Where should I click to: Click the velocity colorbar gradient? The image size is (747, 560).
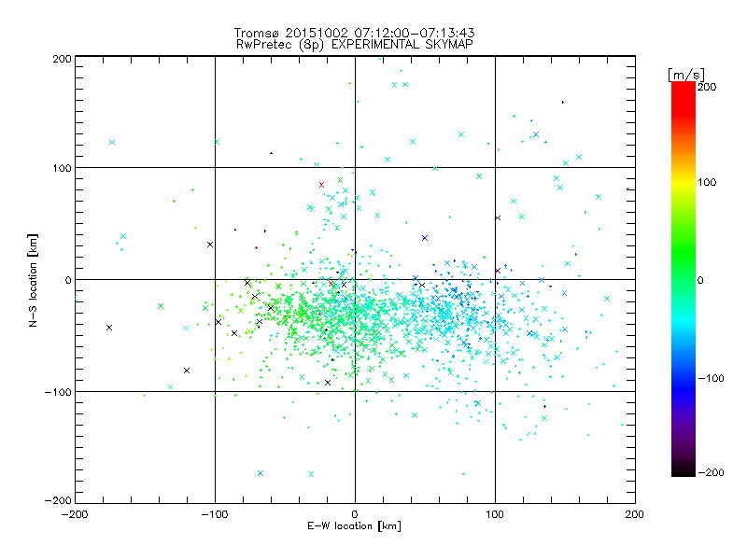point(684,279)
